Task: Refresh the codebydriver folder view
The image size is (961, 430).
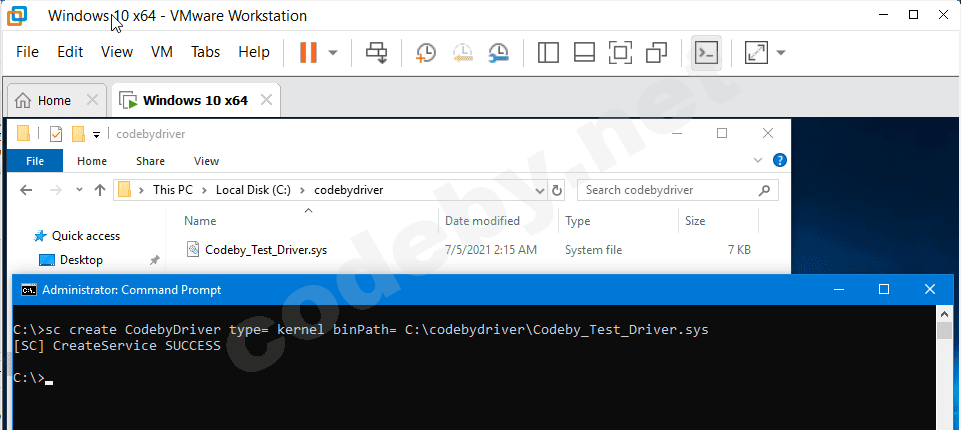Action: click(x=557, y=190)
